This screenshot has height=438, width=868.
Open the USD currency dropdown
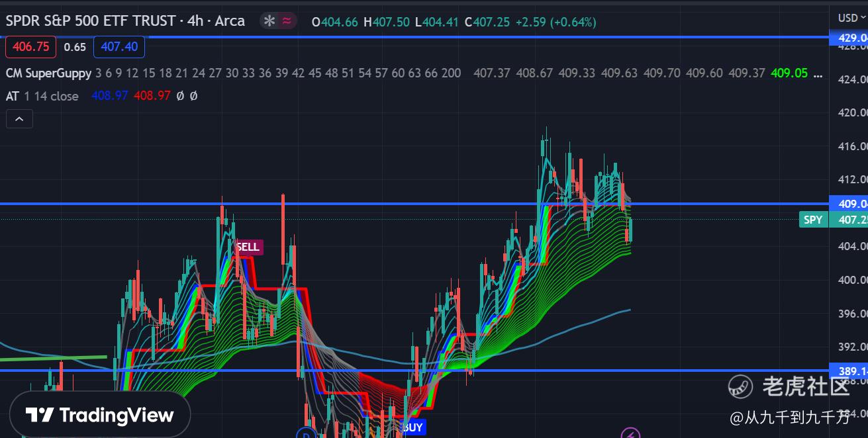point(852,18)
